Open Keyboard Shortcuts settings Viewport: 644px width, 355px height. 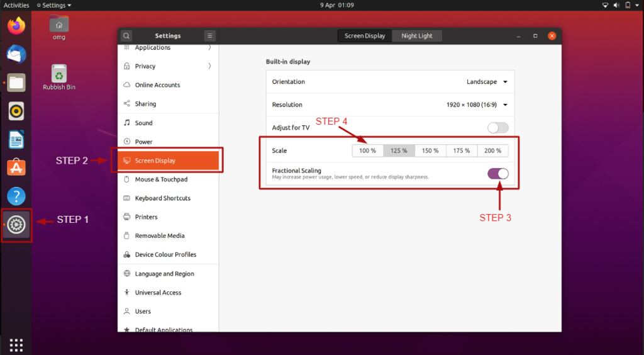[168, 198]
